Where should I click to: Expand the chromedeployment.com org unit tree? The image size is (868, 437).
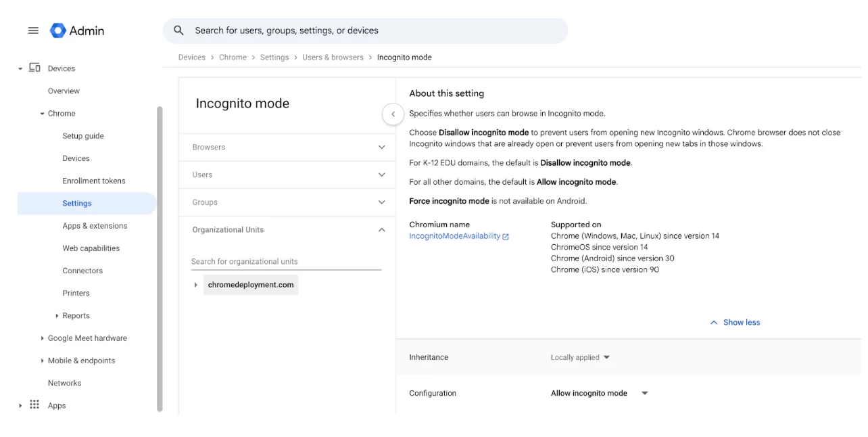196,285
